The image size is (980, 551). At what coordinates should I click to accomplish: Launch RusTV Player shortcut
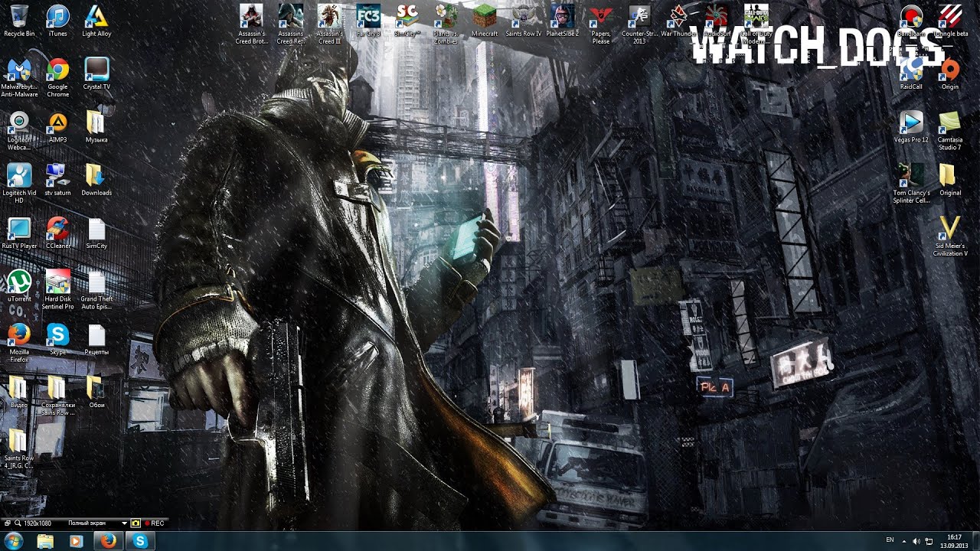click(19, 233)
